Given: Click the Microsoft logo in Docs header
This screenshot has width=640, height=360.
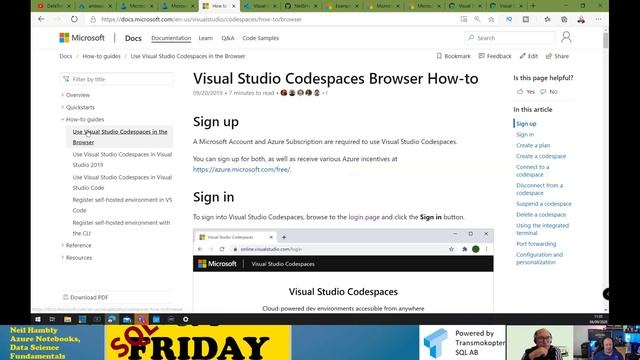Looking at the screenshot, I should (82, 38).
